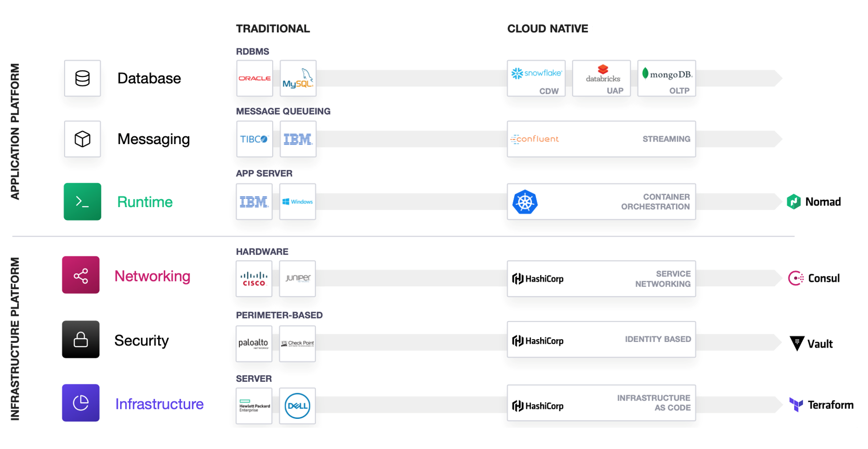Click the CLOUD NATIVE column heading
868x449 pixels.
(547, 29)
